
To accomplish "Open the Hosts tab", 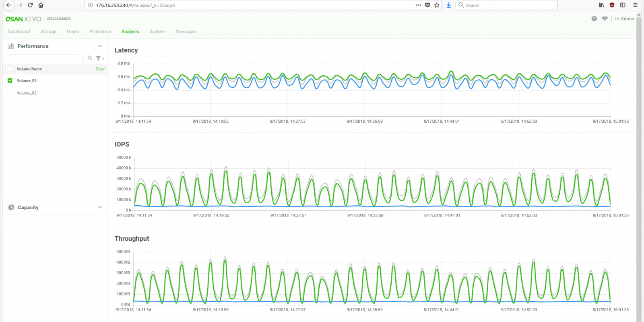I will tap(73, 31).
